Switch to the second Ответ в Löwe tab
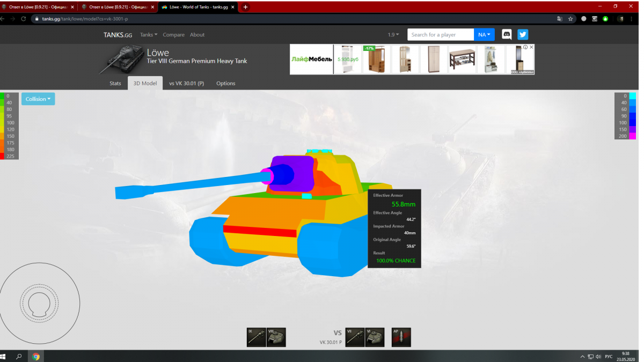The height and width of the screenshot is (362, 644). [x=117, y=7]
